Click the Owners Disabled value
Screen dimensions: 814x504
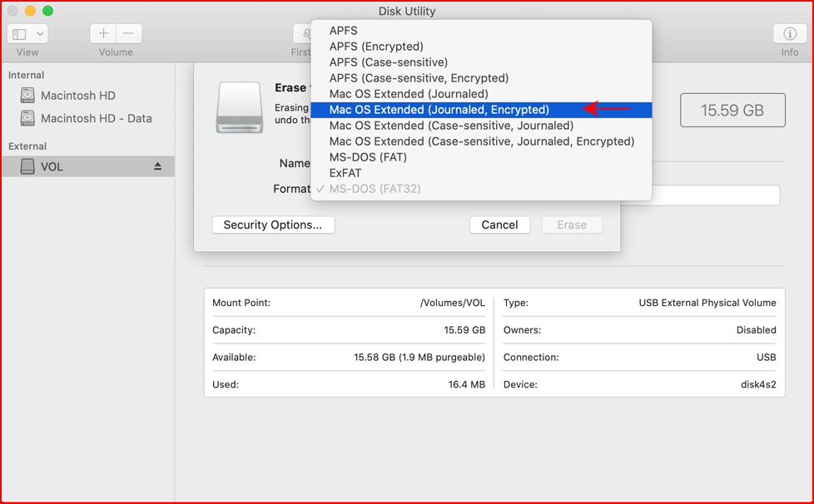tap(756, 330)
